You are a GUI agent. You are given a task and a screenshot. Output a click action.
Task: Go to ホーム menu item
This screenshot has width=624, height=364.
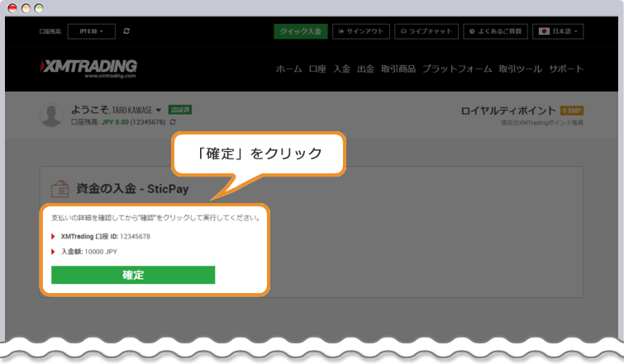click(x=289, y=69)
